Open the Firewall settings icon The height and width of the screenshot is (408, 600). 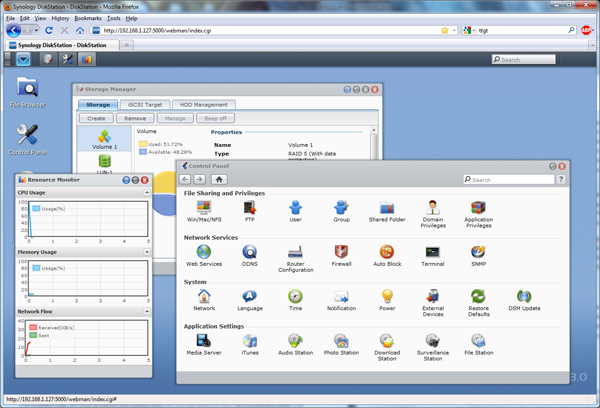[341, 252]
